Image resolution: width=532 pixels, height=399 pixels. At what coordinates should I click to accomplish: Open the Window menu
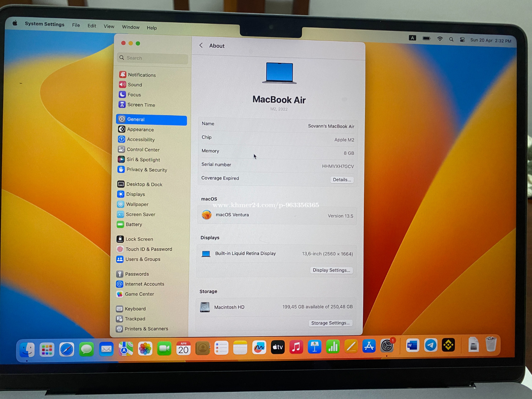point(131,27)
